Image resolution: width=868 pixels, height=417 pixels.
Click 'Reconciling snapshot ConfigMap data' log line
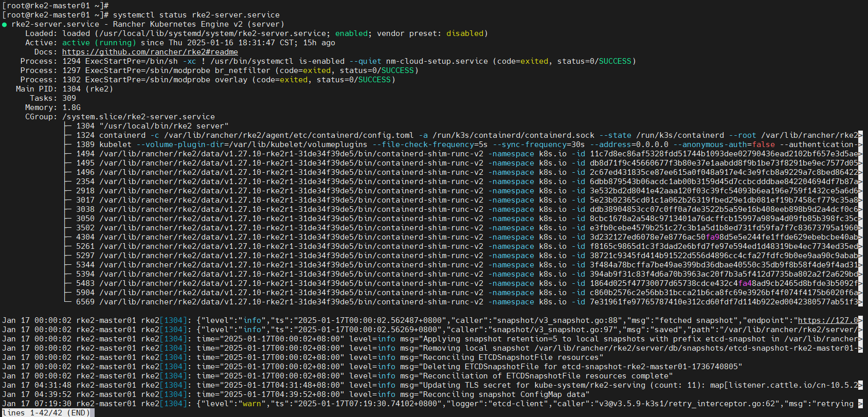click(x=296, y=394)
